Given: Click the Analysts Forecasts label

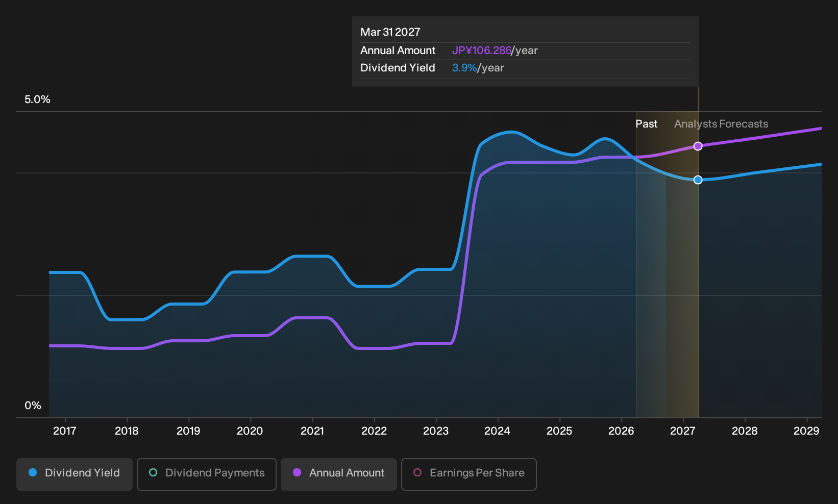Looking at the screenshot, I should tap(721, 124).
